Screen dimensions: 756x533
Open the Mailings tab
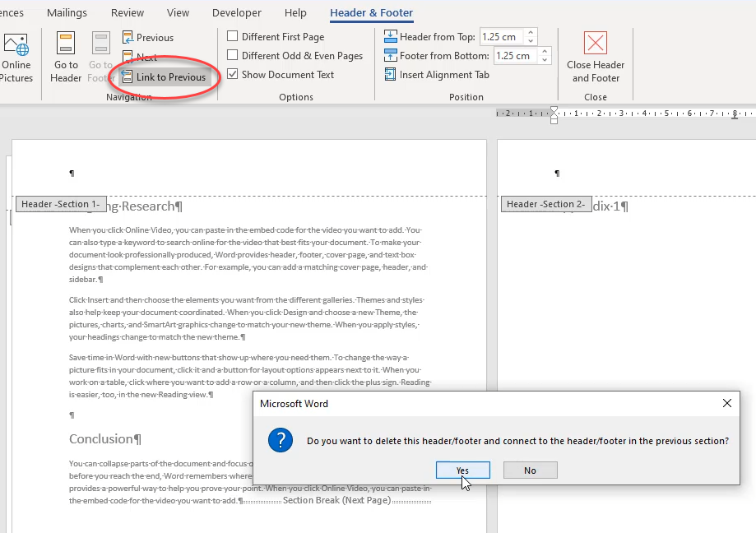coord(67,13)
